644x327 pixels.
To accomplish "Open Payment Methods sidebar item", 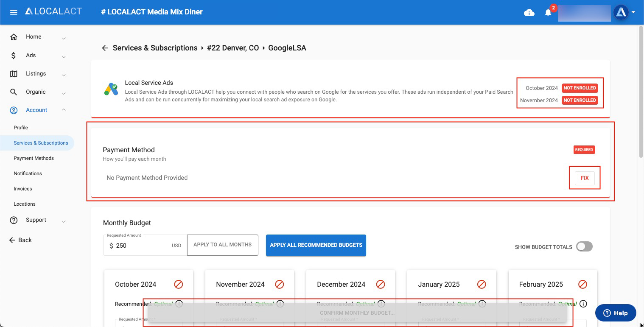I will [x=34, y=158].
